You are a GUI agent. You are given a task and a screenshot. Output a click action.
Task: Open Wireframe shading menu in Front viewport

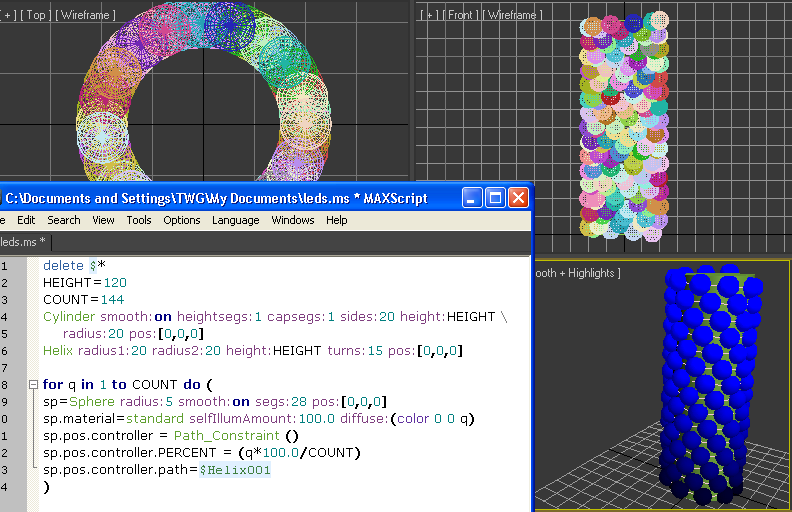click(x=514, y=15)
